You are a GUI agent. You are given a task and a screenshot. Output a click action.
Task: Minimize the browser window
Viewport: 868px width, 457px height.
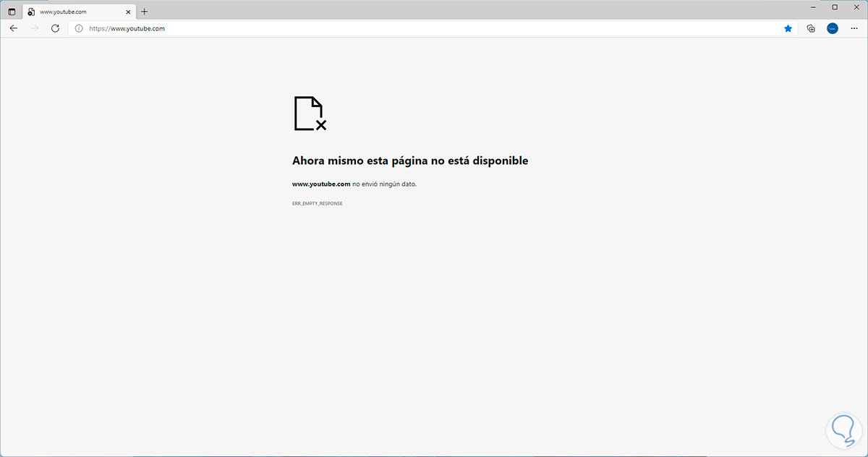tap(814, 7)
